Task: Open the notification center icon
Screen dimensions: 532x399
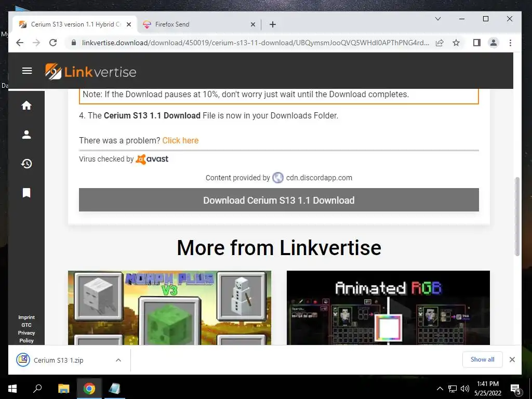Action: 516,389
